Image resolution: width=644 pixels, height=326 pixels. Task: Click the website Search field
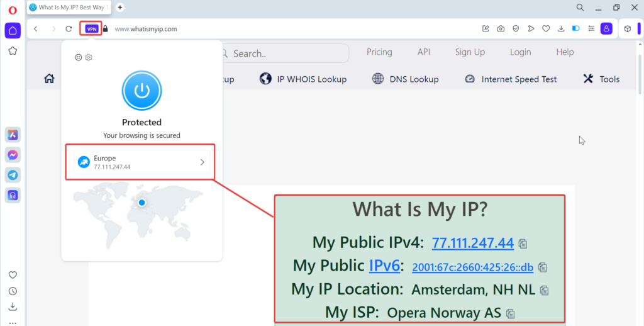click(286, 53)
